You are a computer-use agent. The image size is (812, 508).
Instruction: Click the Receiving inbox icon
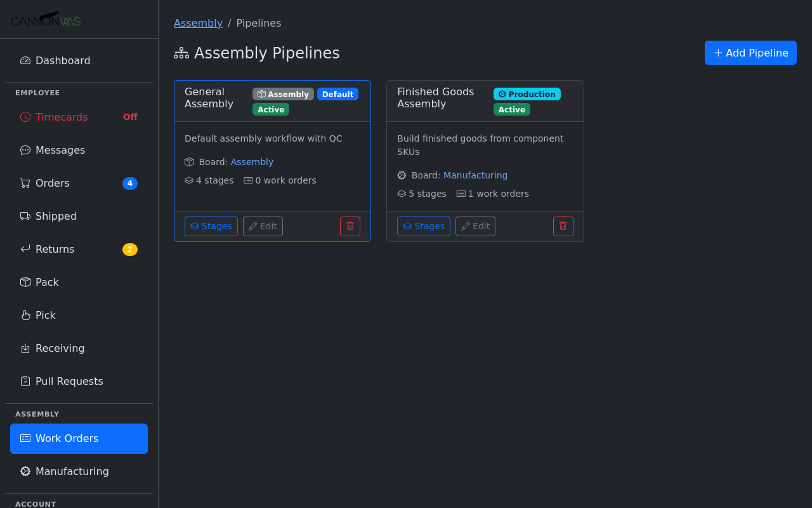tap(25, 348)
